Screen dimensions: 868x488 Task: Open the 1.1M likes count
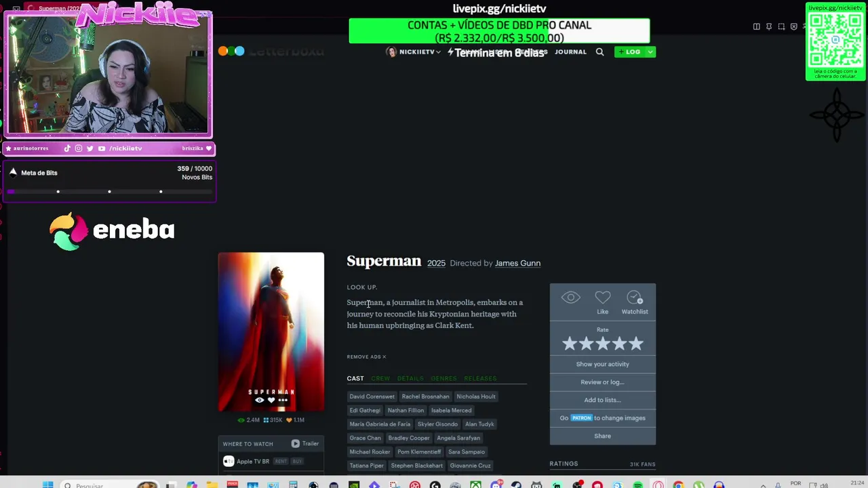pyautogui.click(x=295, y=420)
